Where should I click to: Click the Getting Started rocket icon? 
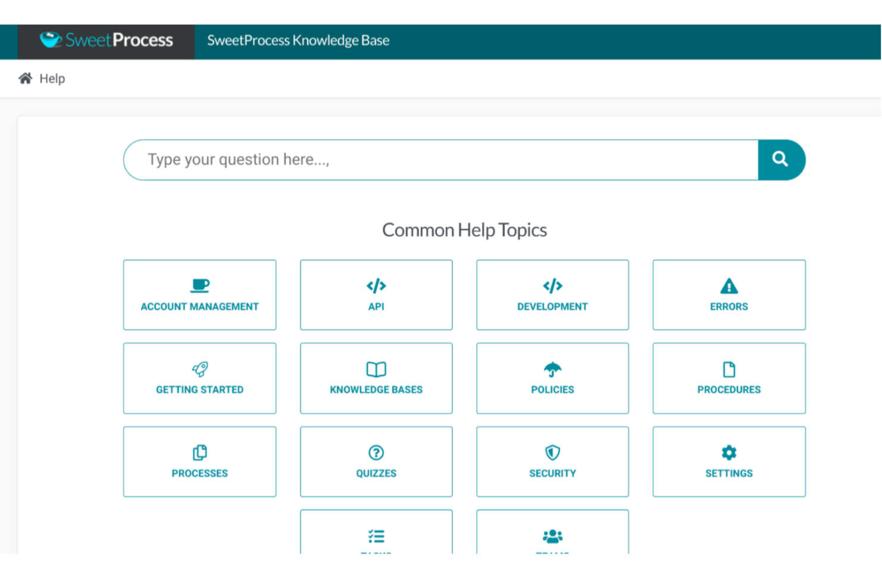200,369
